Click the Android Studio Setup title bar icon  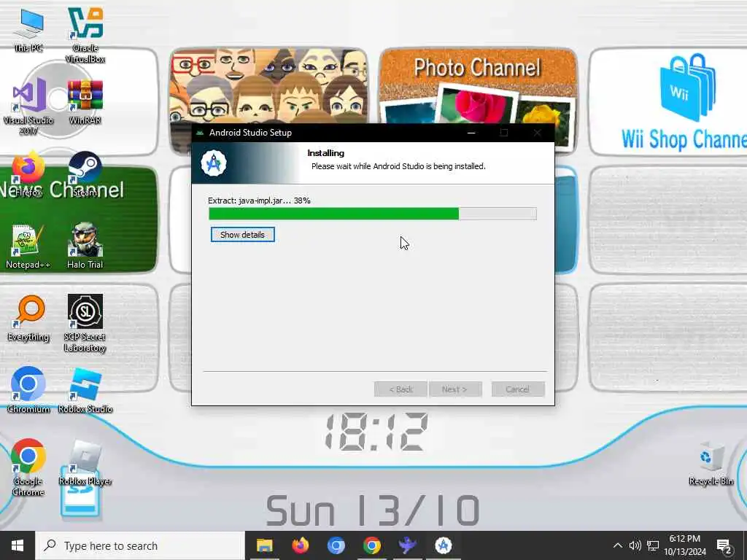pos(200,133)
